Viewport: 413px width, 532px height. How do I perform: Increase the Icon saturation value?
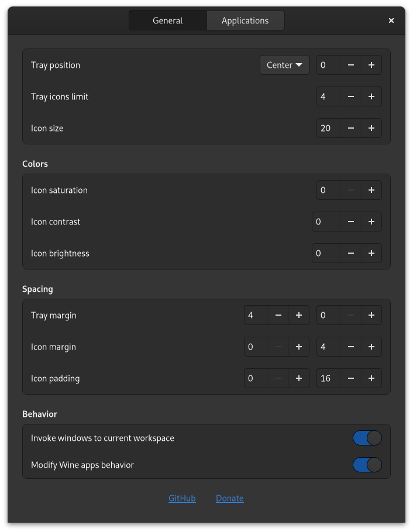(371, 190)
